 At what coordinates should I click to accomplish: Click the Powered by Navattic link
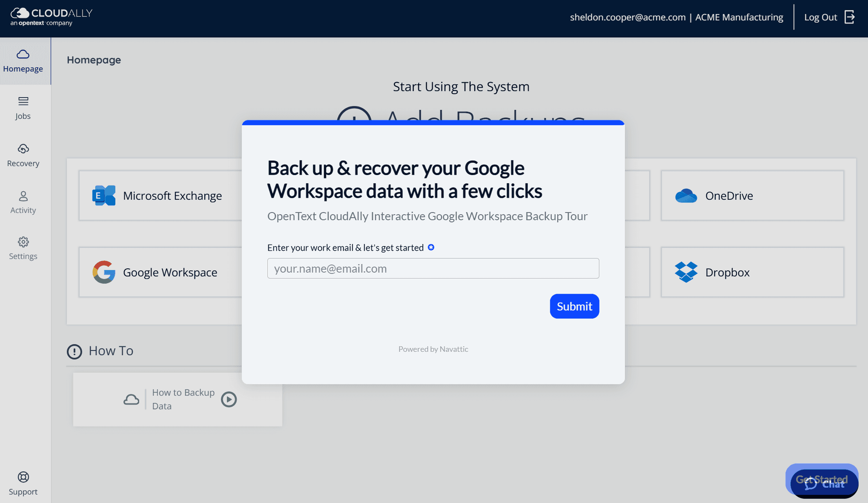[433, 349]
